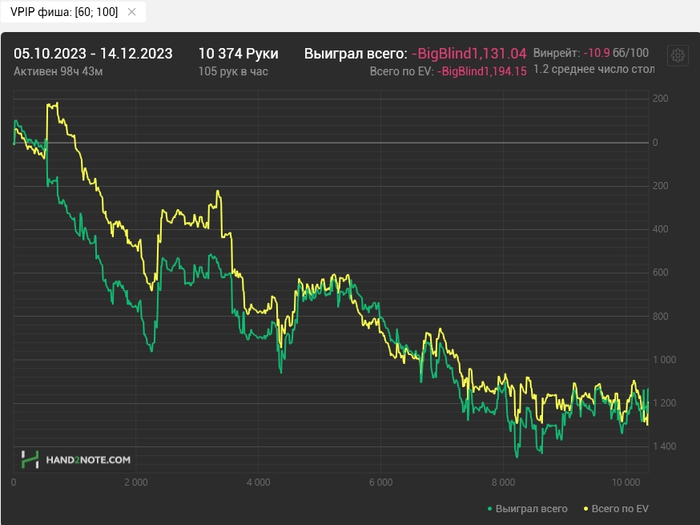
Task: Click the x-axis label 8 000
Action: [503, 483]
